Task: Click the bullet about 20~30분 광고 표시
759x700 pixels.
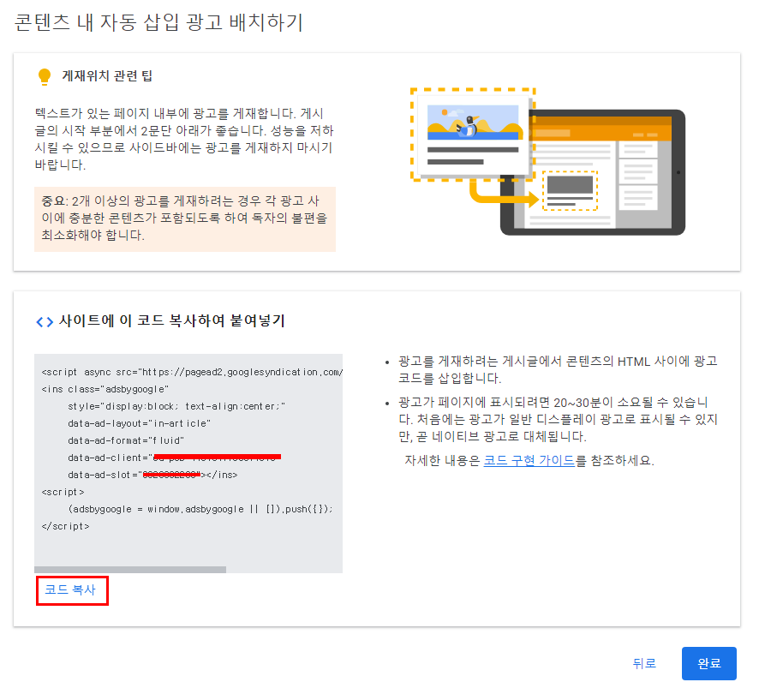Action: click(x=558, y=419)
